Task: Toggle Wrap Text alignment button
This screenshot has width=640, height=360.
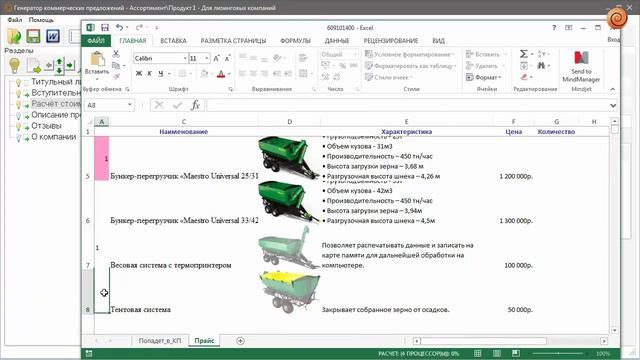Action: [303, 58]
